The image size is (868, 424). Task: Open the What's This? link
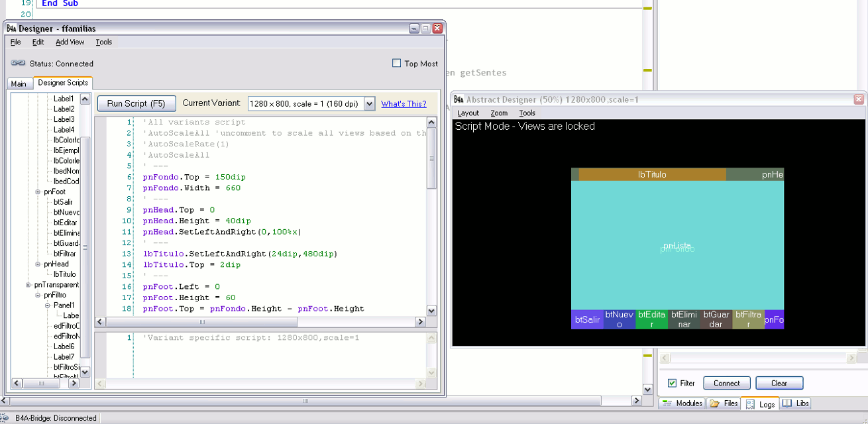(x=404, y=104)
